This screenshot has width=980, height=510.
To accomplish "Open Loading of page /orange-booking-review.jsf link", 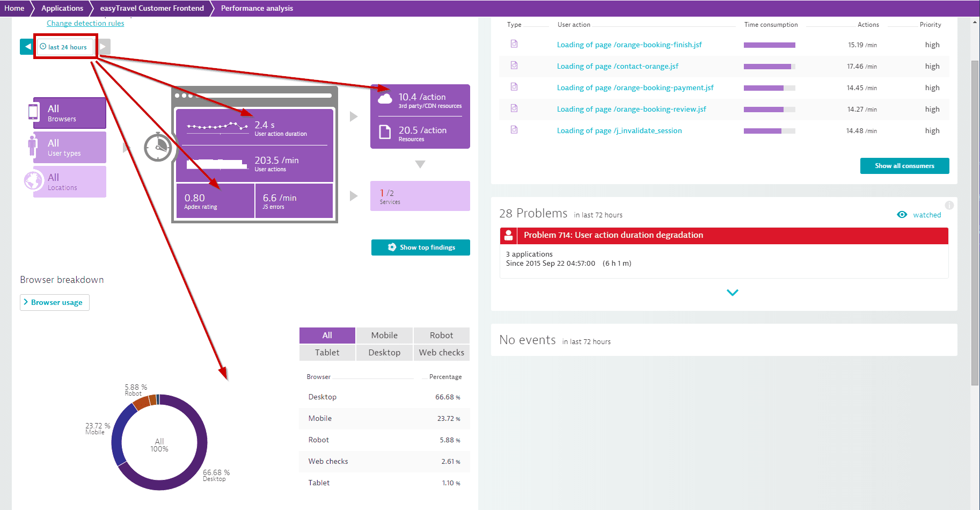I will pos(632,109).
